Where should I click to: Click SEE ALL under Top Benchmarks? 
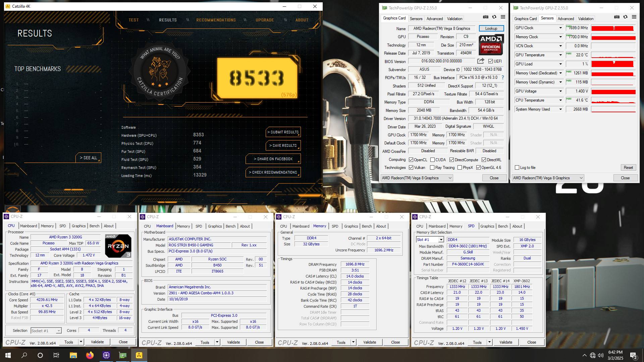point(88,158)
